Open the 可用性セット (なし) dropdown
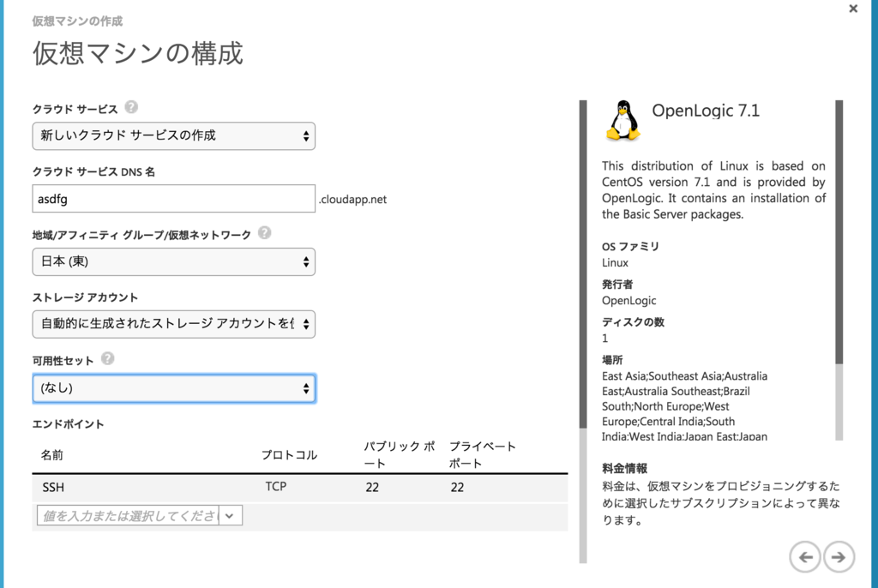Screen dimensions: 878x588 [x=173, y=388]
